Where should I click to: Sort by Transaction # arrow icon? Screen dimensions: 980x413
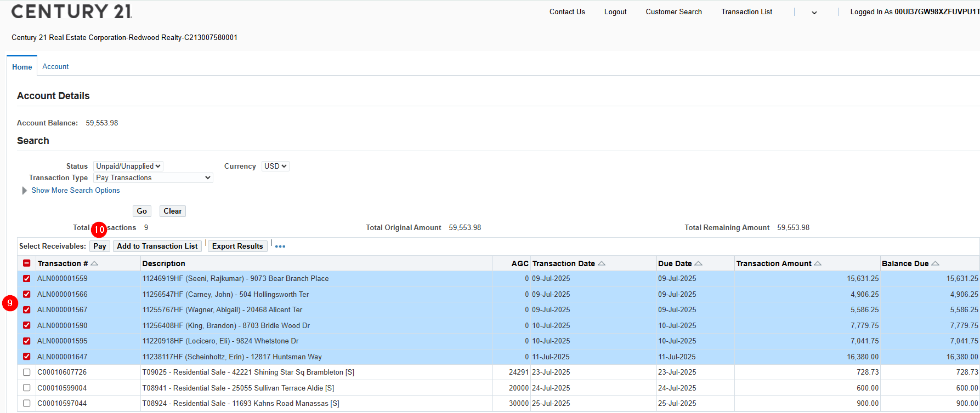[x=94, y=263]
